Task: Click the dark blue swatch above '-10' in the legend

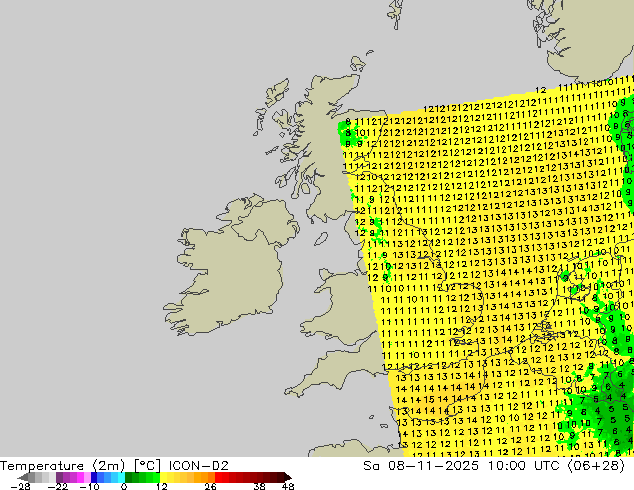Action: click(x=94, y=477)
